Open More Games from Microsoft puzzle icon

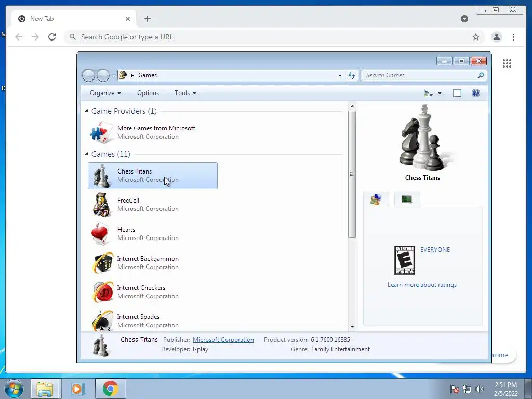pyautogui.click(x=101, y=132)
